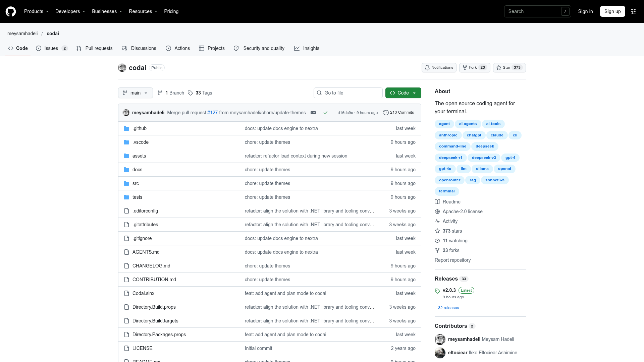Open the CHANGELOG.md file

[x=151, y=266]
